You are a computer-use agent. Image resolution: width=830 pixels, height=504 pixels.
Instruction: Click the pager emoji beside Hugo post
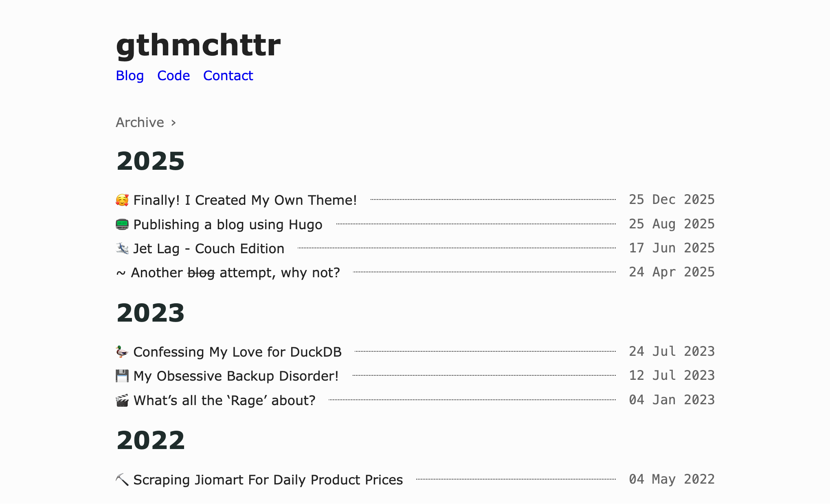122,224
